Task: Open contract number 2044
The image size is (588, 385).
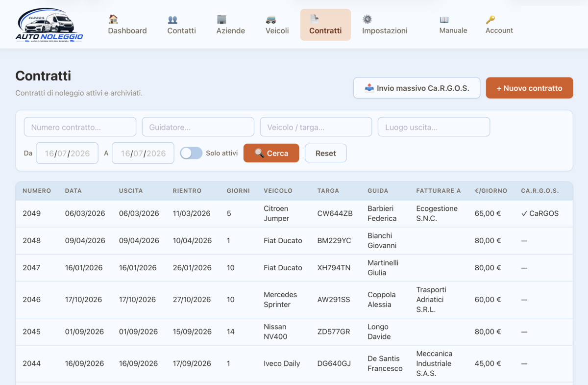Action: tap(294, 363)
